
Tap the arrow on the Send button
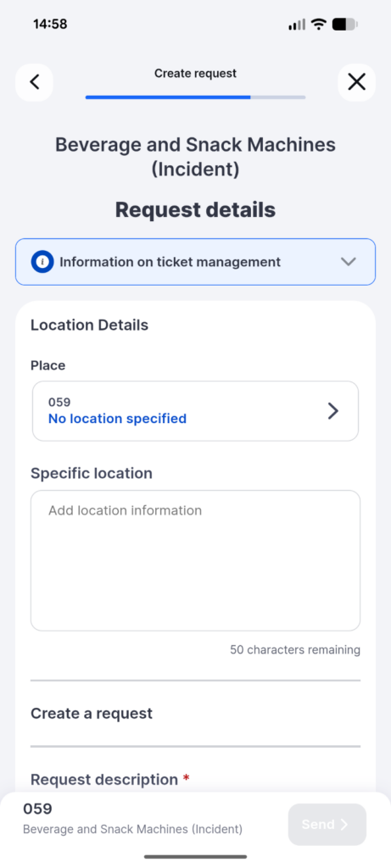coord(344,824)
